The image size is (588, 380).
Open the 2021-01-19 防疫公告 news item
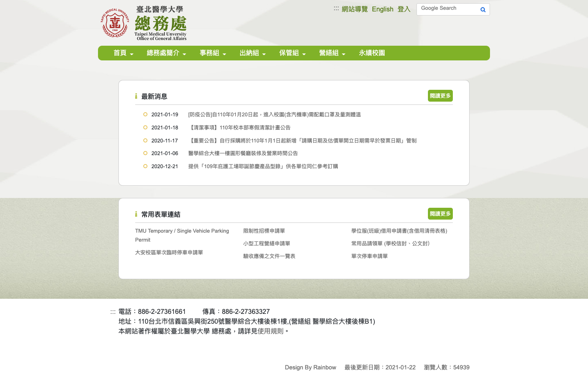[274, 115]
